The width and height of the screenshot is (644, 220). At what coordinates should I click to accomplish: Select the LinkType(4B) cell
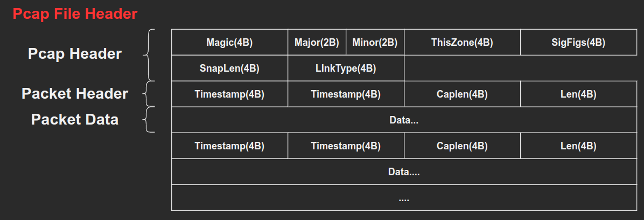(x=346, y=68)
